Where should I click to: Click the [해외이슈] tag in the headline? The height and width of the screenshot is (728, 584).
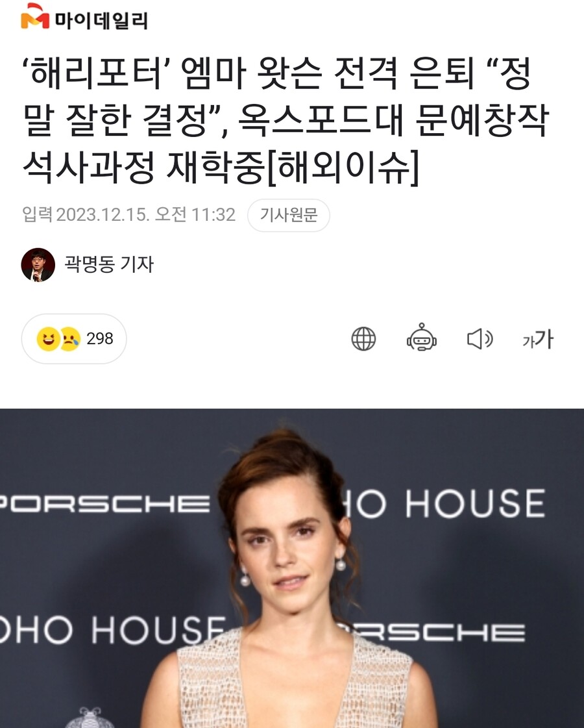pos(344,166)
